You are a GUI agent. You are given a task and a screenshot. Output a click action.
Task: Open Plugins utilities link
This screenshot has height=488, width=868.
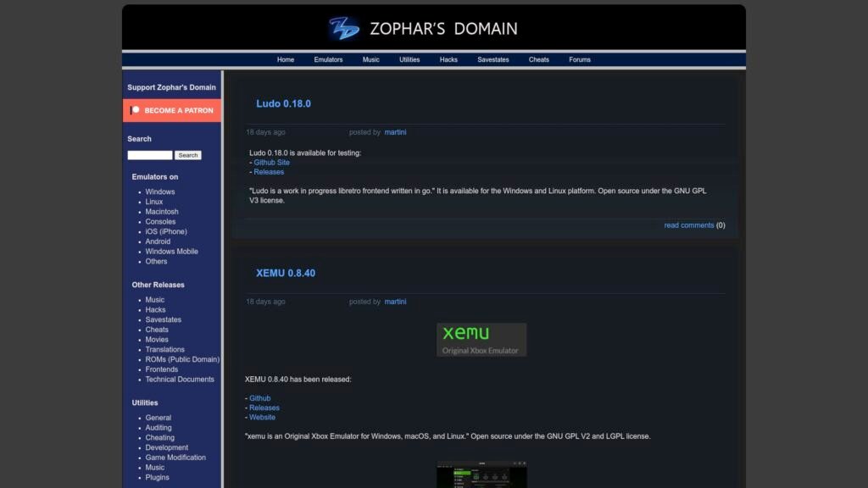[x=157, y=478]
